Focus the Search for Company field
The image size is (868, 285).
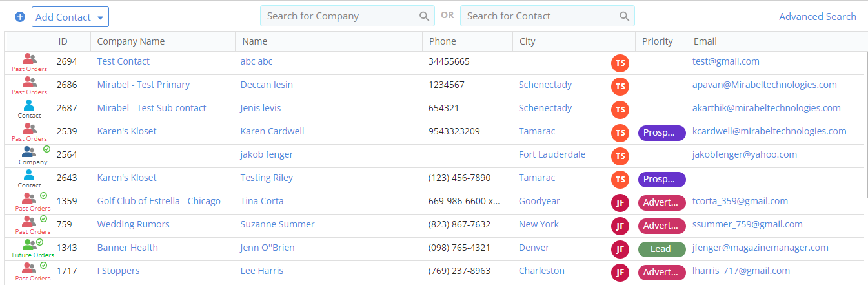pyautogui.click(x=339, y=16)
